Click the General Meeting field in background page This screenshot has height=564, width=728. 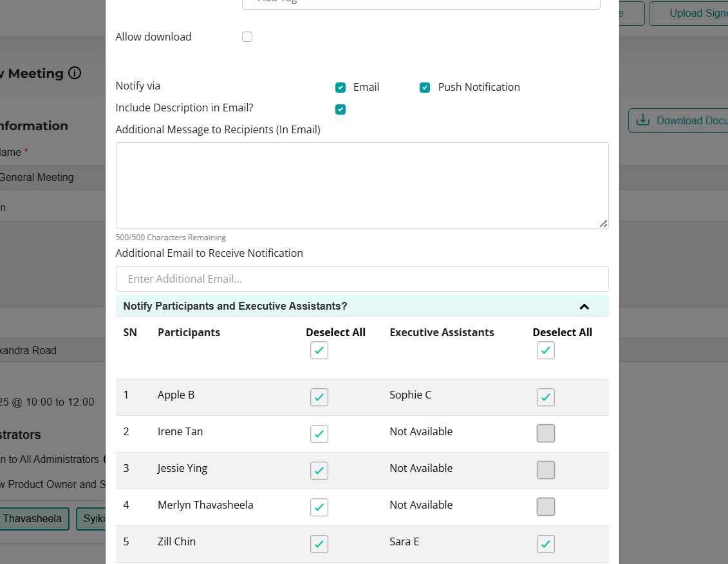(x=53, y=178)
